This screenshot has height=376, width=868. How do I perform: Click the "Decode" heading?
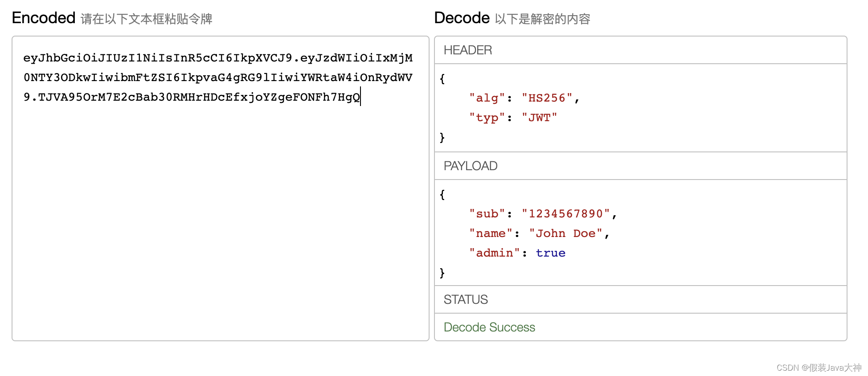(x=462, y=18)
